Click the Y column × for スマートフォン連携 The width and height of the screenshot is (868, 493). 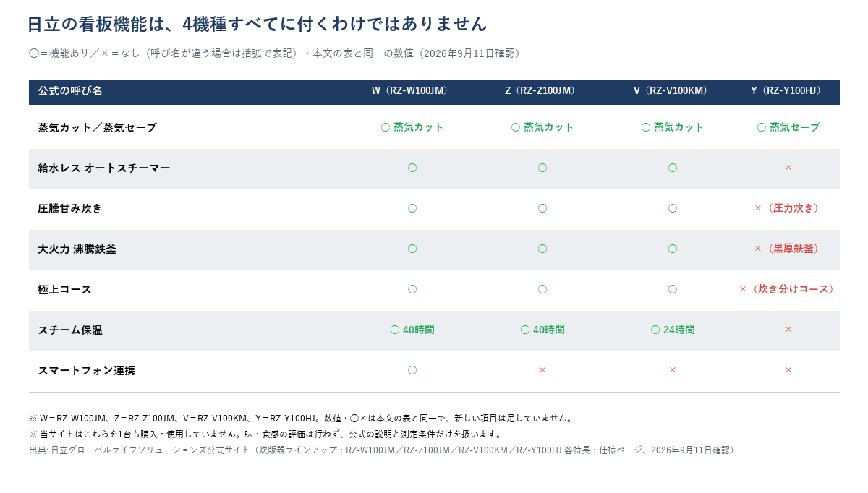788,370
